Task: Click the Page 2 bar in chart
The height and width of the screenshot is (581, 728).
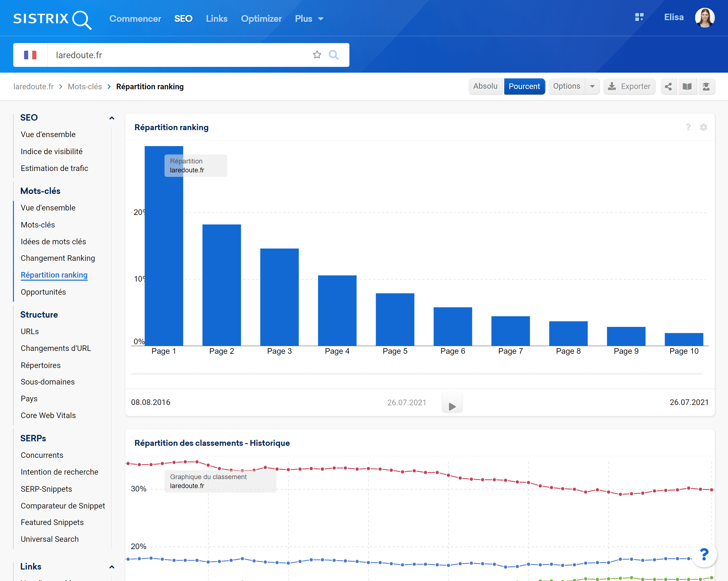Action: [221, 285]
